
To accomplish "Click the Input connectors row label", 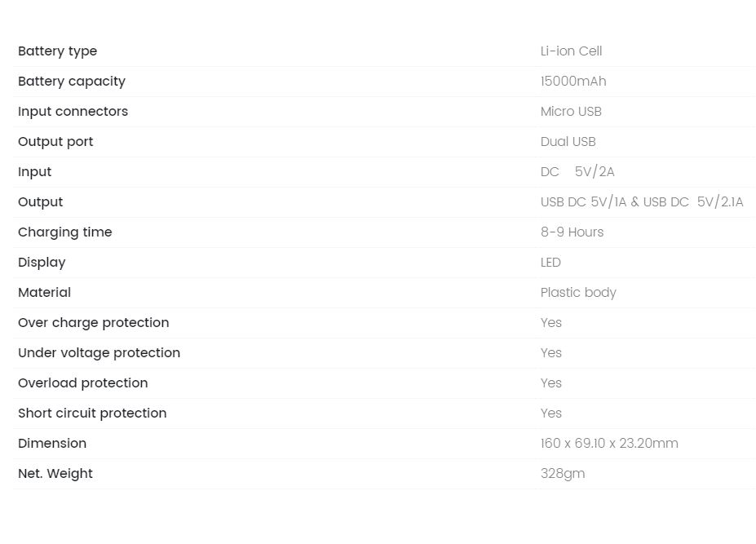I will pyautogui.click(x=73, y=112).
